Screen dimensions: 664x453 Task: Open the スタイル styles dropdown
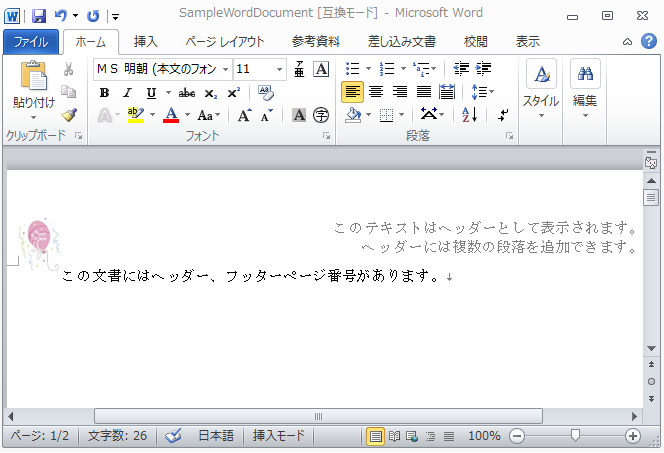541,90
